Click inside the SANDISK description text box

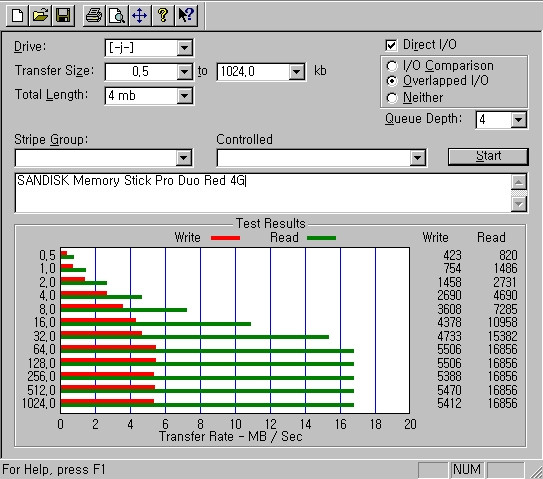tap(263, 193)
